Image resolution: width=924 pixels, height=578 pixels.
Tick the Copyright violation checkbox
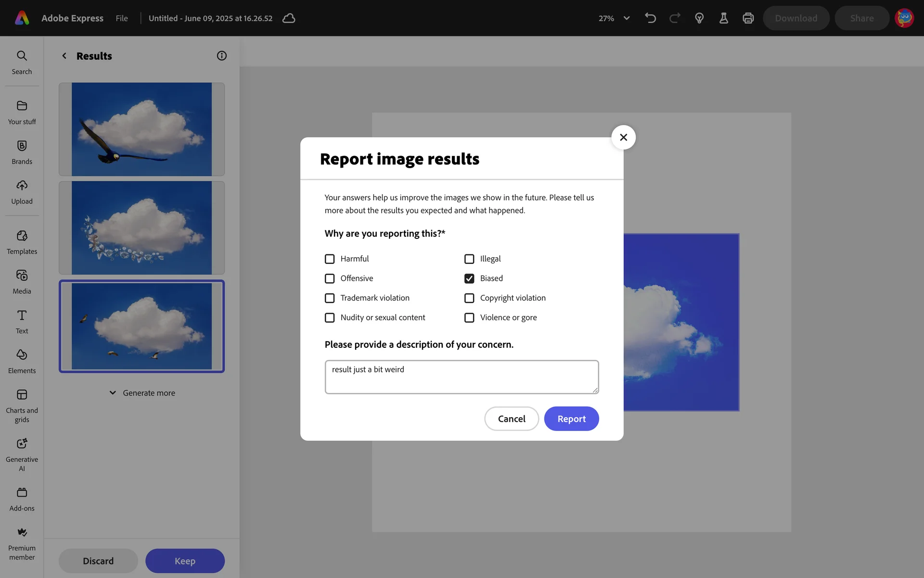(x=469, y=298)
